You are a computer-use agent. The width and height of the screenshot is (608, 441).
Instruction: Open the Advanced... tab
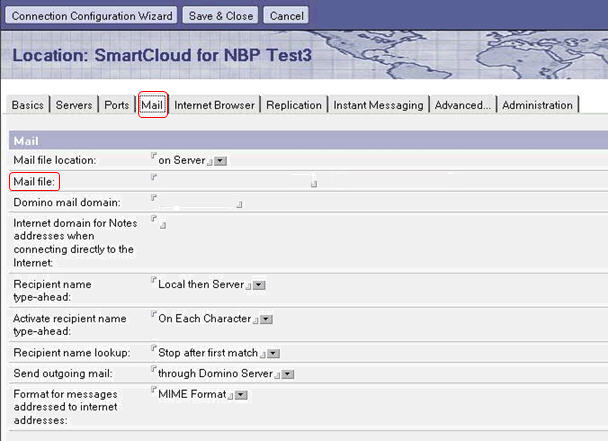tap(463, 105)
